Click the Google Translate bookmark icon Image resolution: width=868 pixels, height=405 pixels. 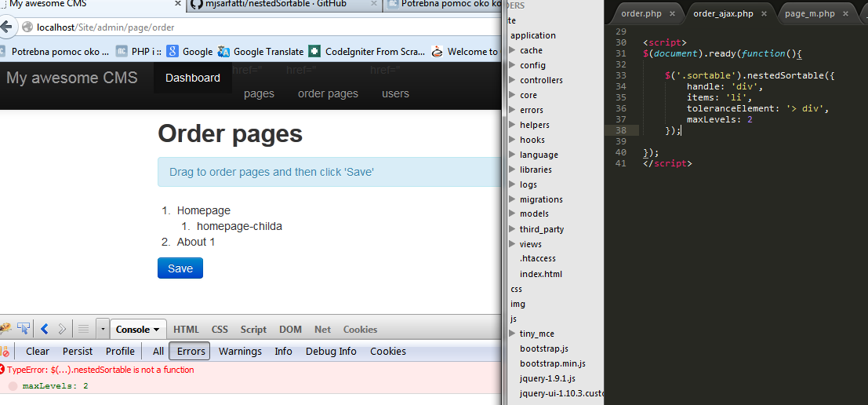coord(223,52)
